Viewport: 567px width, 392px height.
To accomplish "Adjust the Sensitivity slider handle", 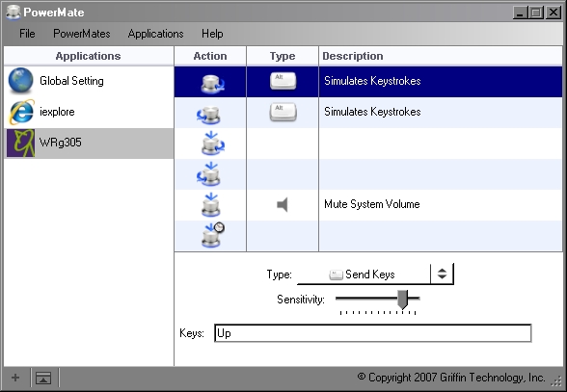I will click(x=402, y=300).
